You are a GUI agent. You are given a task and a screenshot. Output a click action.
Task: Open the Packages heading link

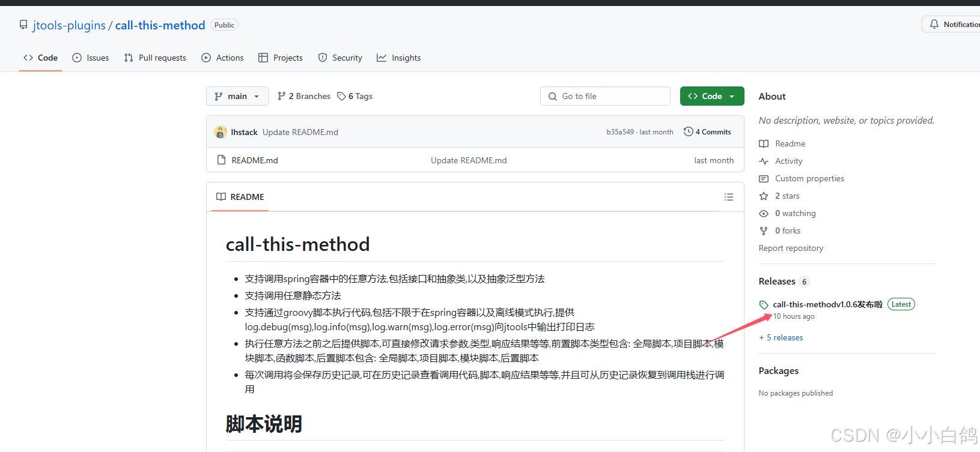(x=779, y=371)
